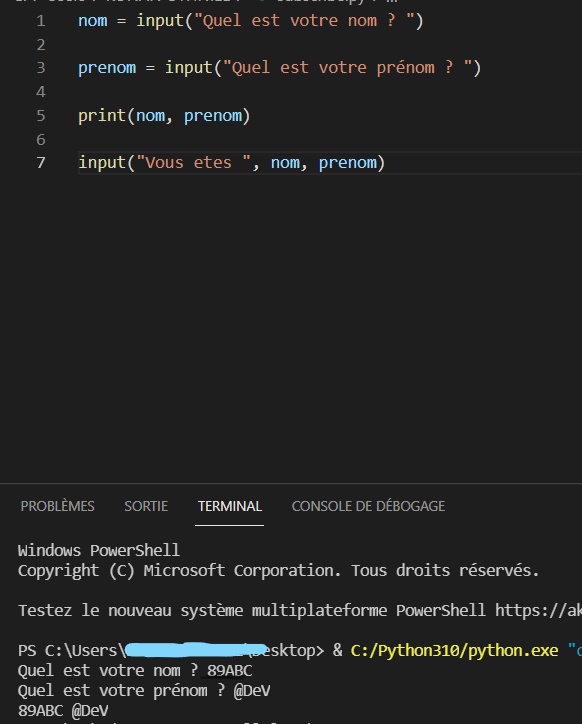Click empty line 2 number in gutter
Viewport: 582px width, 724px height.
[41, 45]
